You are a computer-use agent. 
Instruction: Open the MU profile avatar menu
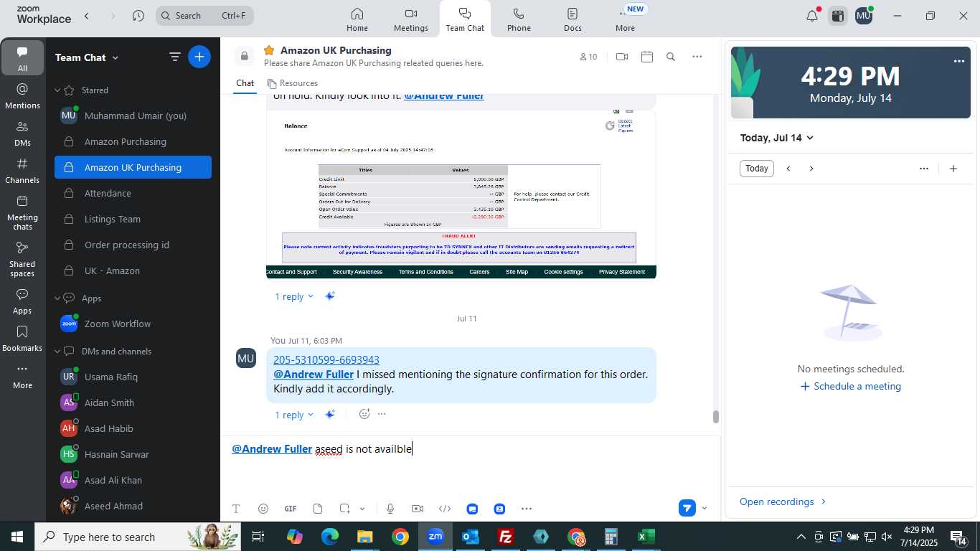pyautogui.click(x=864, y=16)
